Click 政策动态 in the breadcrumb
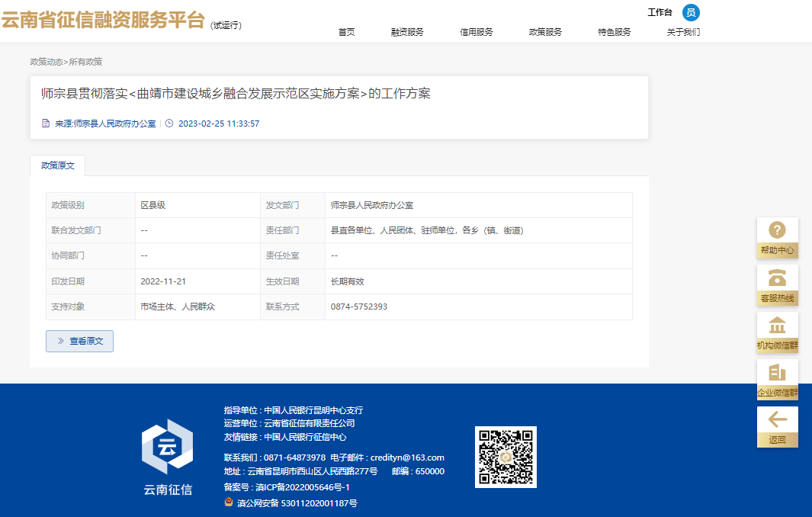 point(46,62)
